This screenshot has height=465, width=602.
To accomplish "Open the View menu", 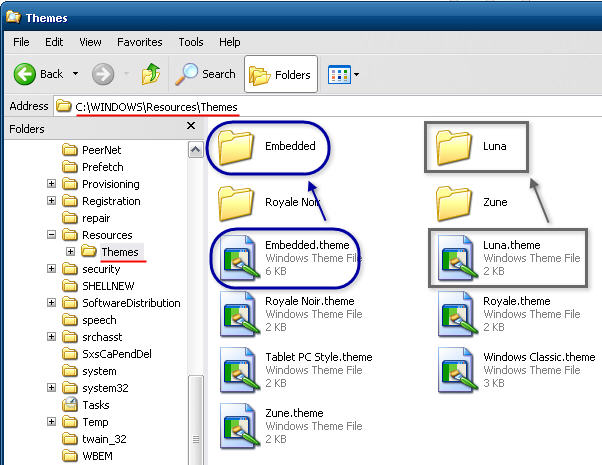I will (90, 42).
